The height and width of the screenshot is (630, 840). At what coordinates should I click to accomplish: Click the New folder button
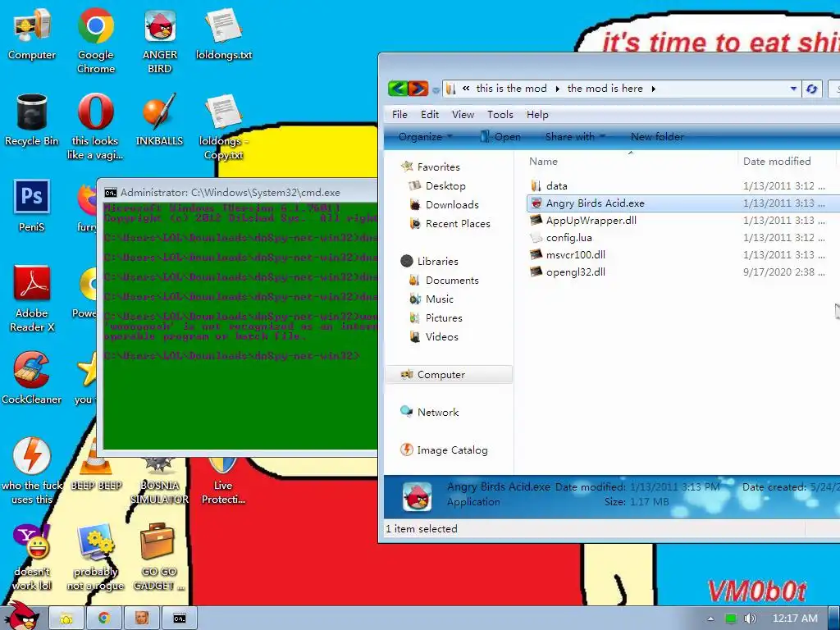657,137
